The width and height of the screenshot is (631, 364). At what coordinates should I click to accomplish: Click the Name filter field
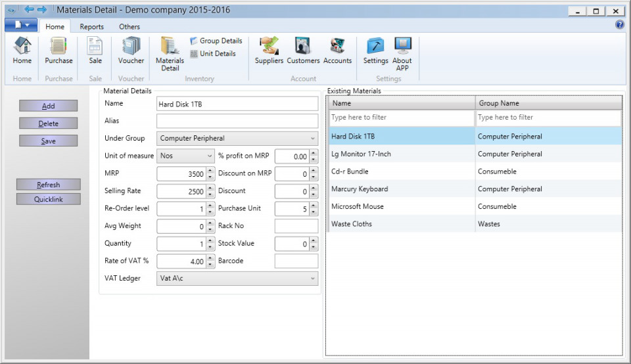[x=402, y=118]
